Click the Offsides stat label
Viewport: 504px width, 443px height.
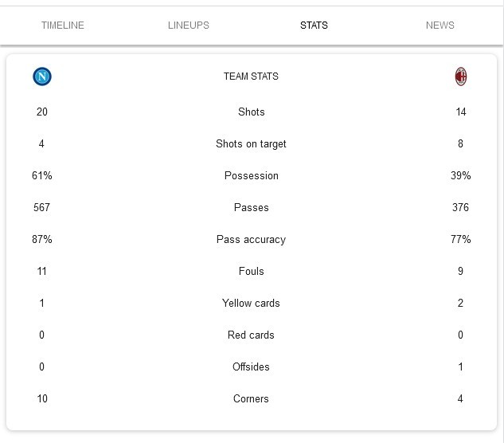(x=251, y=367)
